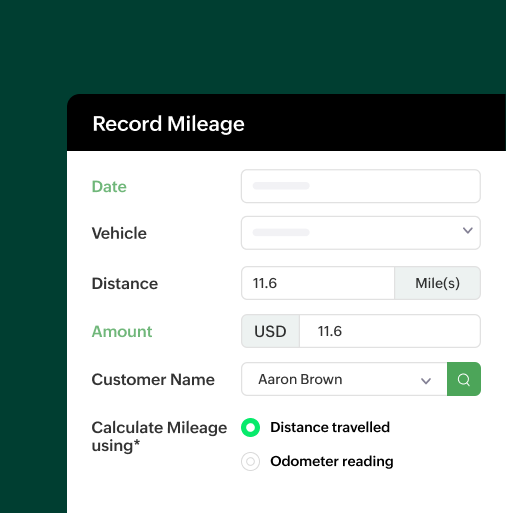
Task: Open the Vehicle dropdown
Action: (361, 233)
